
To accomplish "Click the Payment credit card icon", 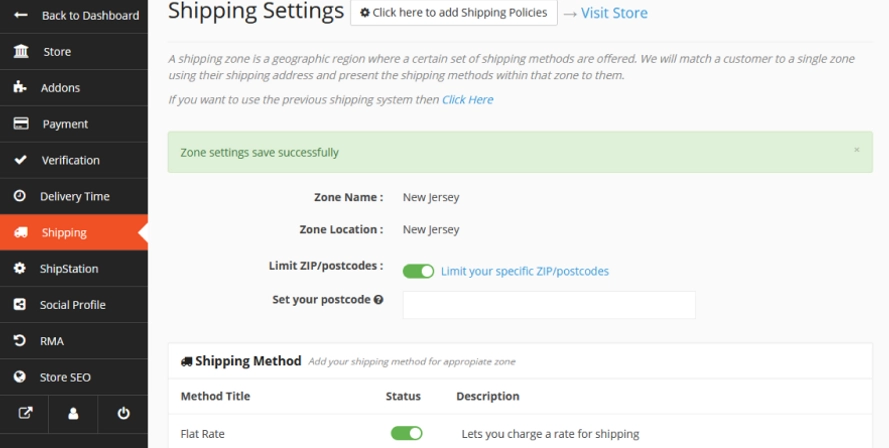I will (x=21, y=123).
